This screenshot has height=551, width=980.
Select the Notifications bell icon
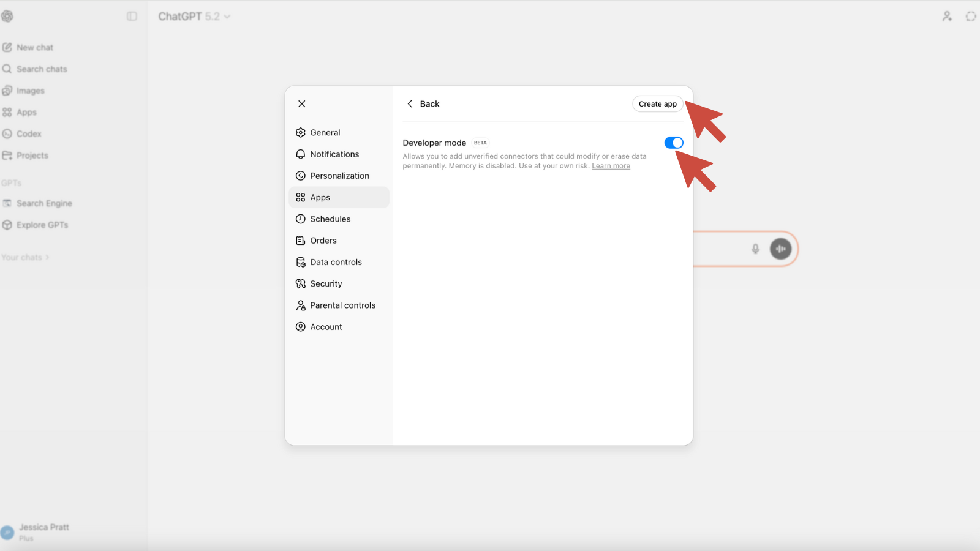point(301,154)
